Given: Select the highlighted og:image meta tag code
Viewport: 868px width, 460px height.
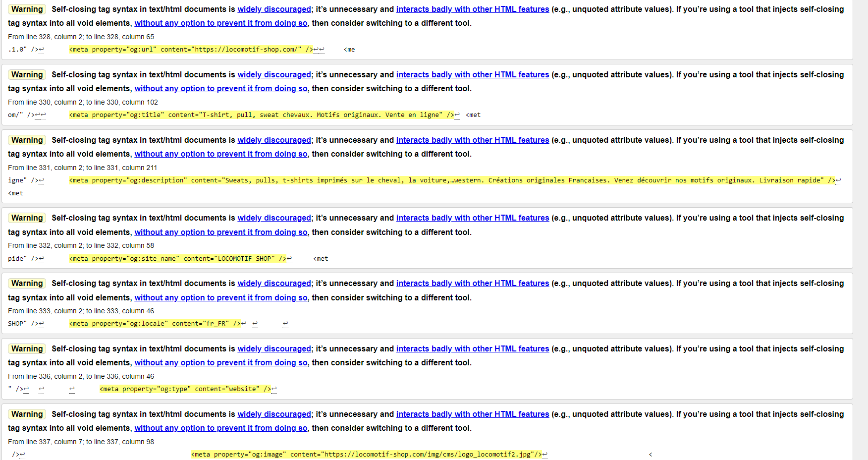Looking at the screenshot, I should click(x=366, y=455).
